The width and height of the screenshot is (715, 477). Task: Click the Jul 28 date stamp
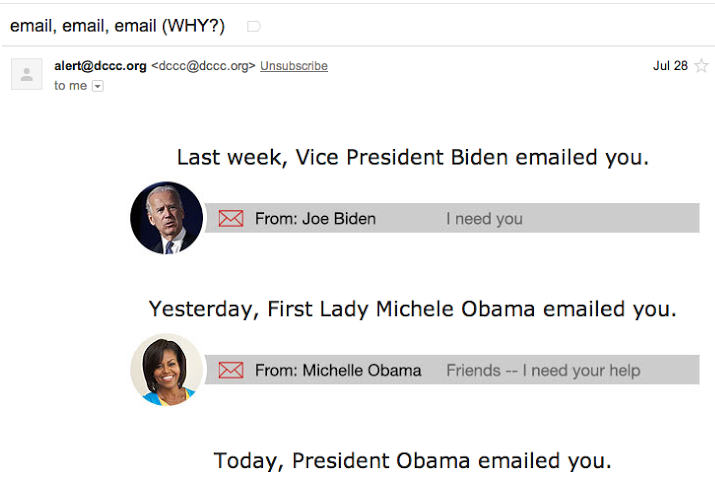click(x=670, y=66)
